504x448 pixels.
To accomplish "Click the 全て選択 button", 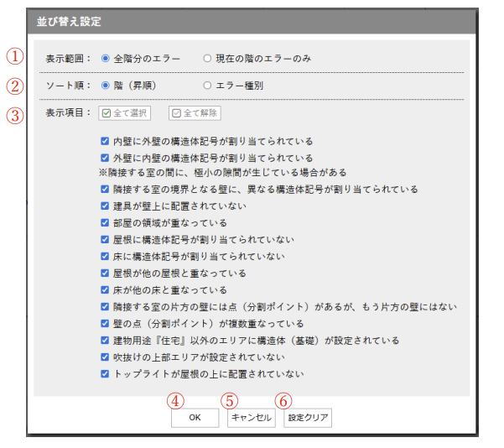I will tap(125, 113).
